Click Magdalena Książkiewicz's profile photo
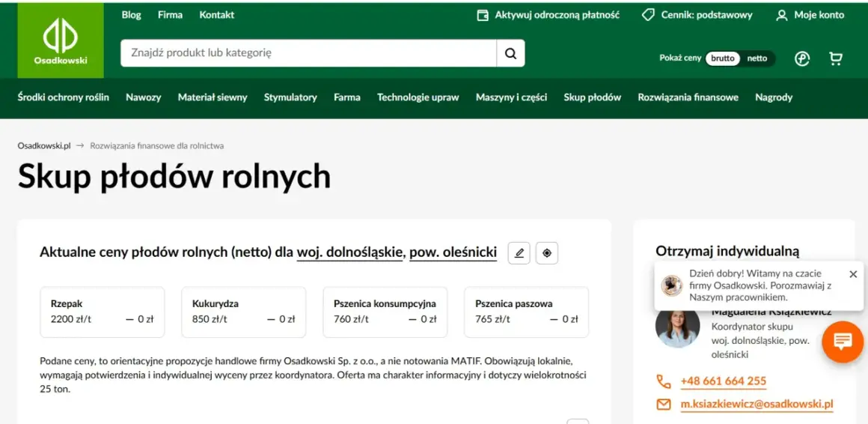Image resolution: width=868 pixels, height=424 pixels. tap(678, 326)
